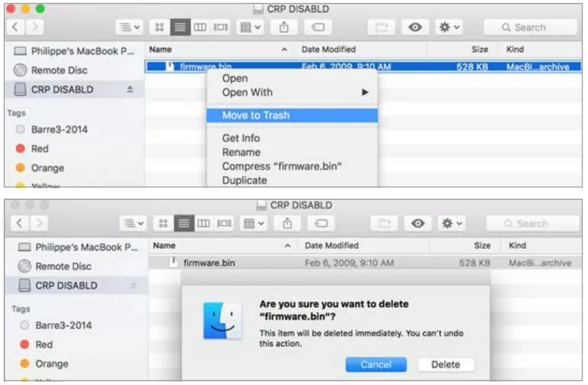Choose Rename in context menu

292,152
